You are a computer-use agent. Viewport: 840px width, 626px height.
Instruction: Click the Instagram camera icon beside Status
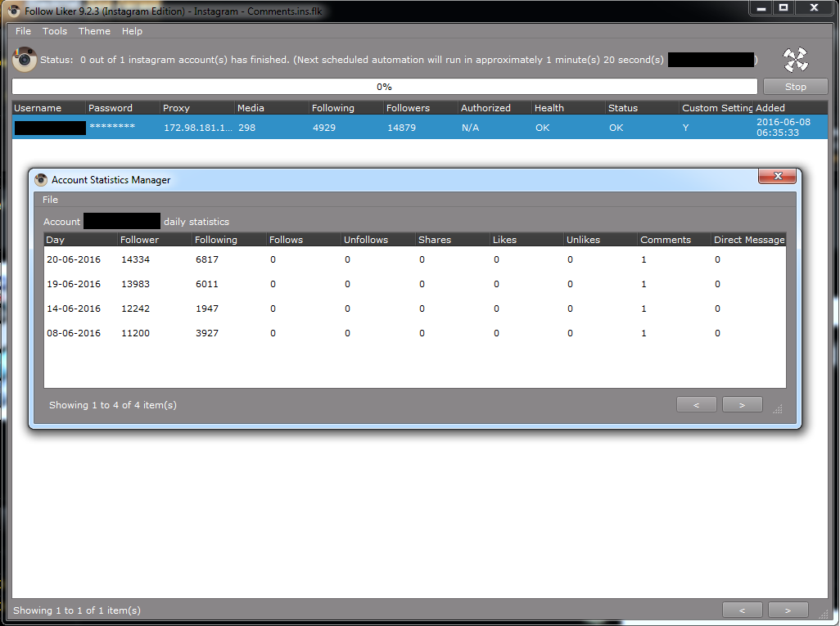coord(25,60)
